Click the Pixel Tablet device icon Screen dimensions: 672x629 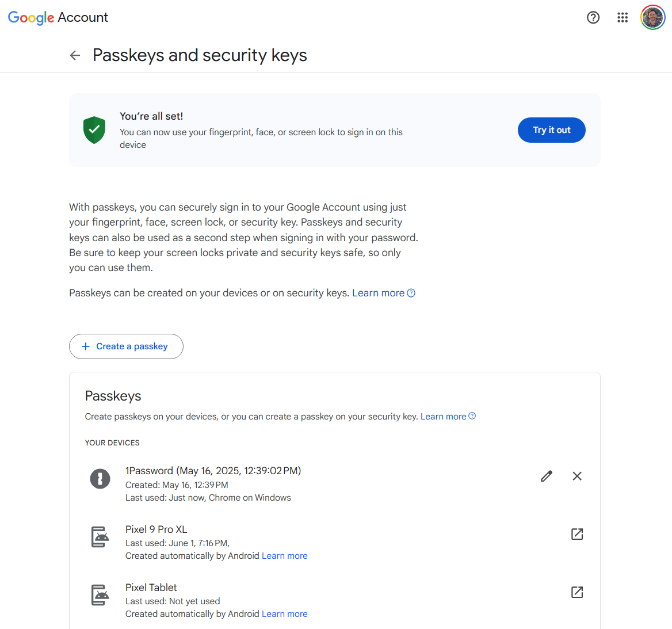[100, 595]
